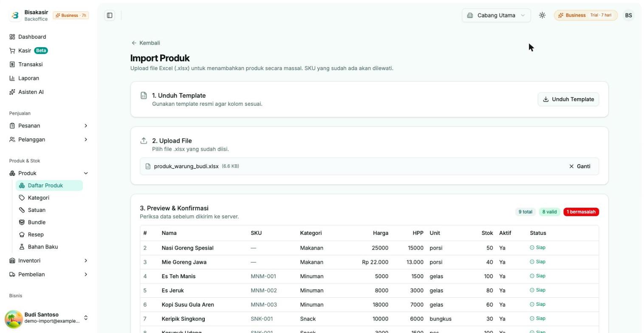Click the Bahan Baku flask icon
The image size is (644, 333).
click(22, 247)
